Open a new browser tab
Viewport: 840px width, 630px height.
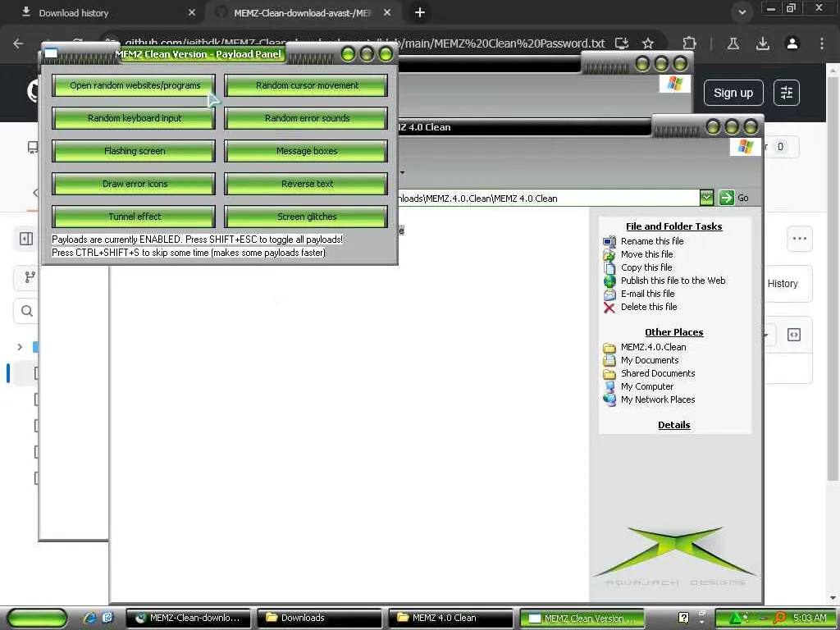pyautogui.click(x=420, y=12)
